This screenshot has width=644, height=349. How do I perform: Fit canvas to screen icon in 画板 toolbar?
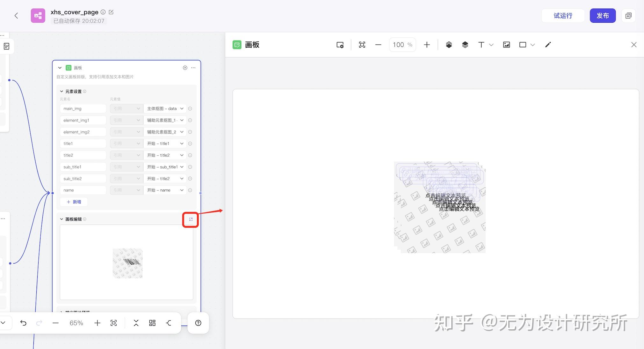tap(362, 45)
